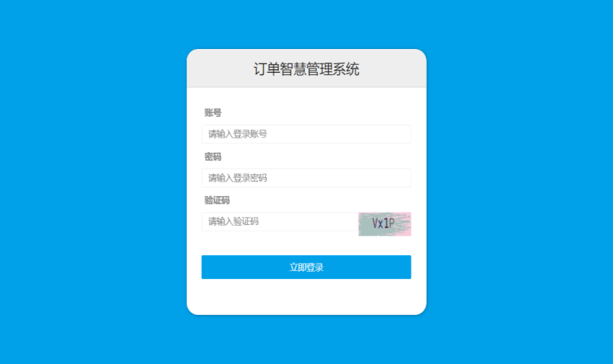Select the 验证码 captcha text box

[280, 221]
